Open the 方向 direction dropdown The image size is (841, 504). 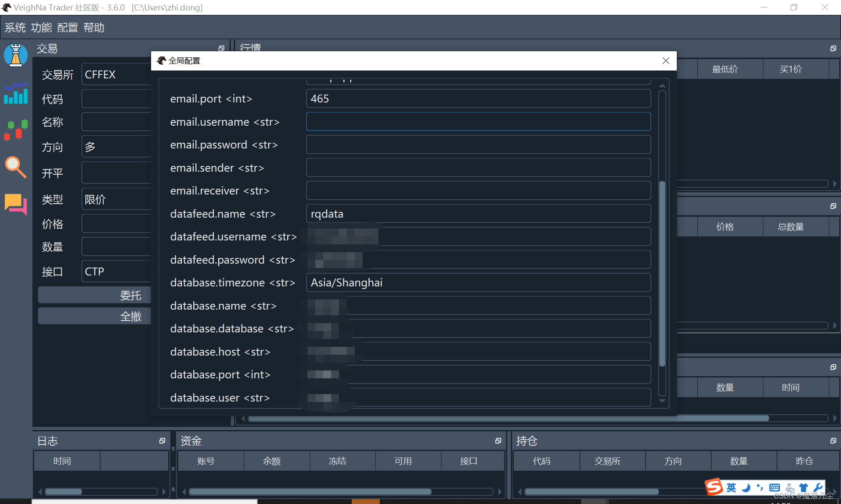(x=116, y=147)
